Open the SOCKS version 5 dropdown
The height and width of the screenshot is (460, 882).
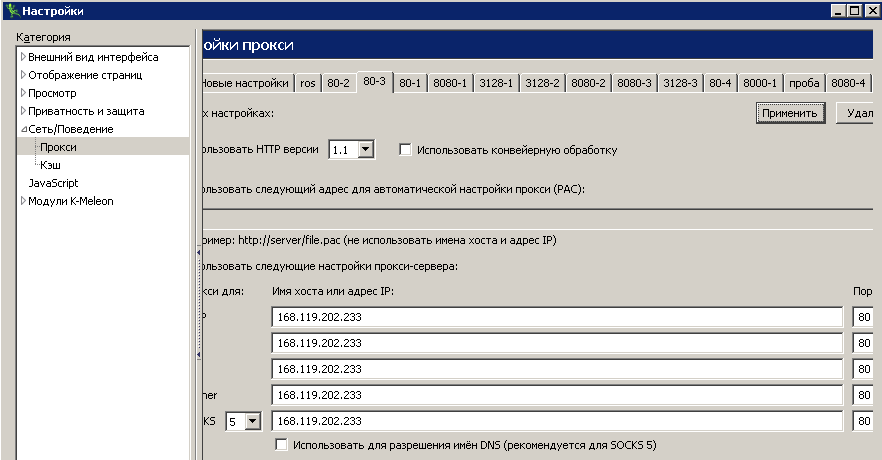click(252, 421)
